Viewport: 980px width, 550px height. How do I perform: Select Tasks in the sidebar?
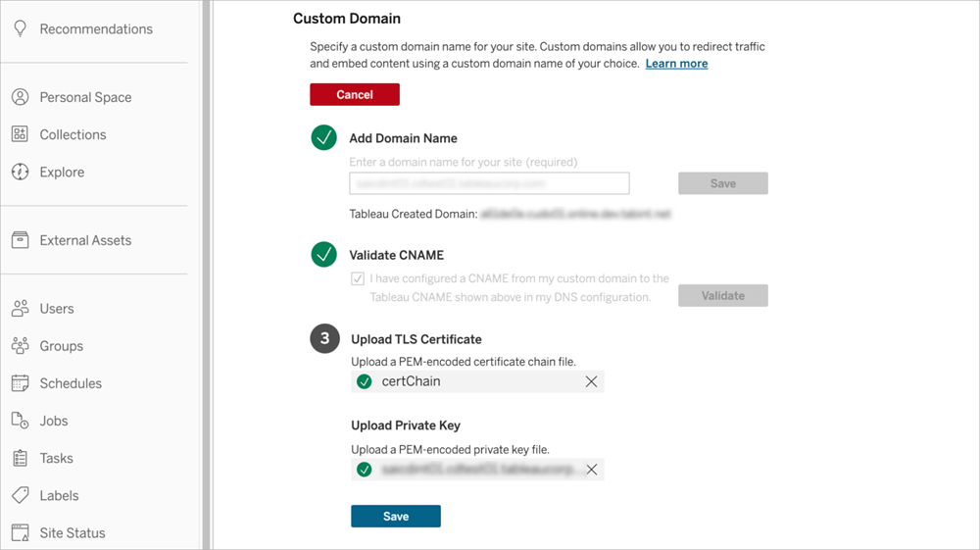[56, 458]
